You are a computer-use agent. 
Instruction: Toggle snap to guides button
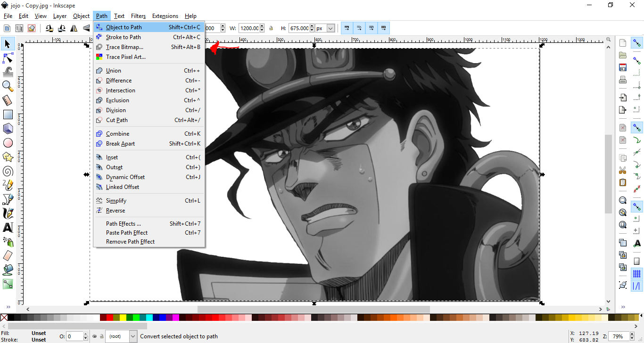tap(637, 286)
